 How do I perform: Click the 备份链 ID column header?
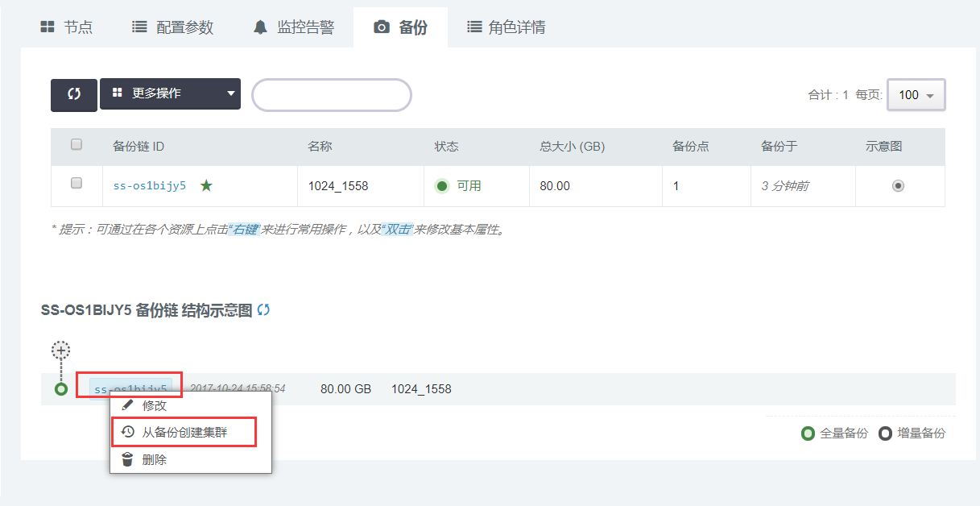(139, 147)
